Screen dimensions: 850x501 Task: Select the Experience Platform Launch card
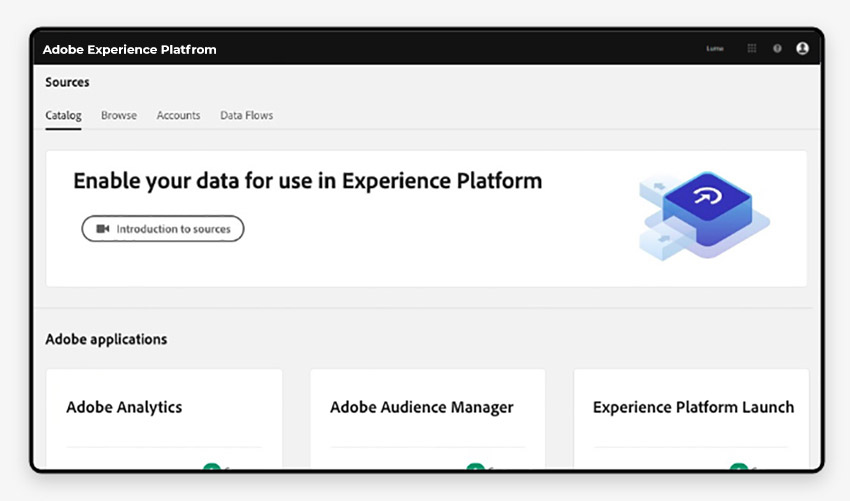tap(691, 418)
